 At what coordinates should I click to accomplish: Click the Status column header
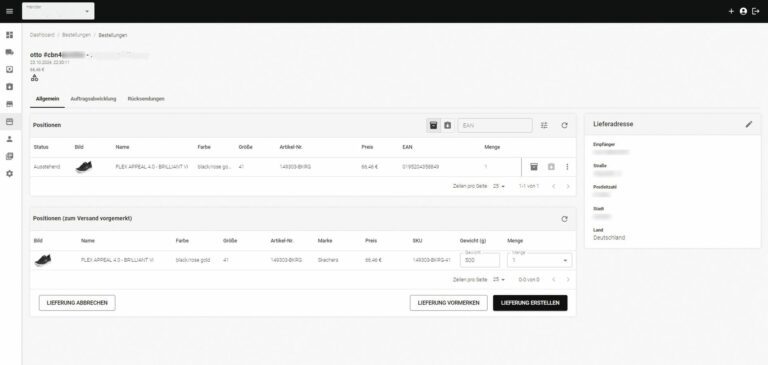[x=41, y=147]
